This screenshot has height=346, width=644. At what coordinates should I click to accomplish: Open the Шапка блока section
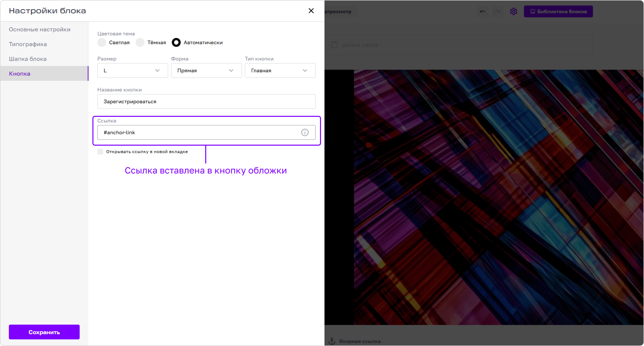click(x=44, y=59)
